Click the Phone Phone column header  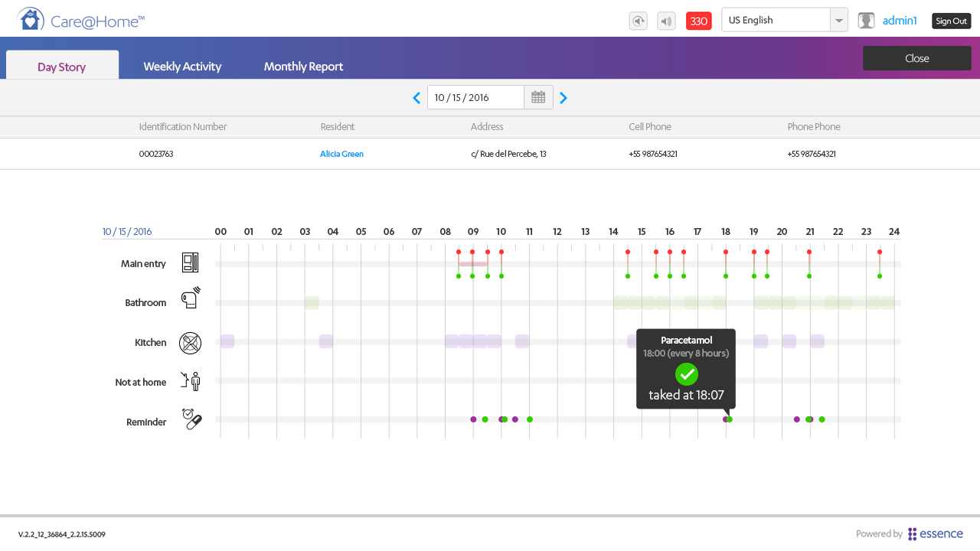814,127
